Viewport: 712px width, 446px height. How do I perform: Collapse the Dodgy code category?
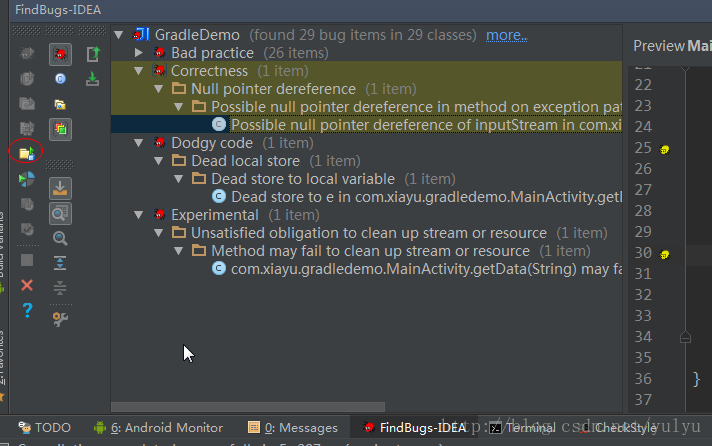click(138, 143)
